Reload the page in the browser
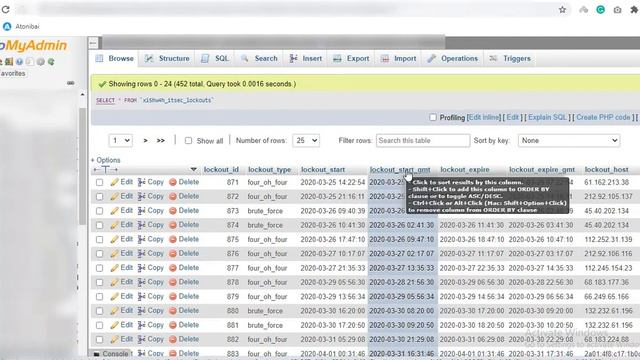This screenshot has width=640, height=360. 5,9
